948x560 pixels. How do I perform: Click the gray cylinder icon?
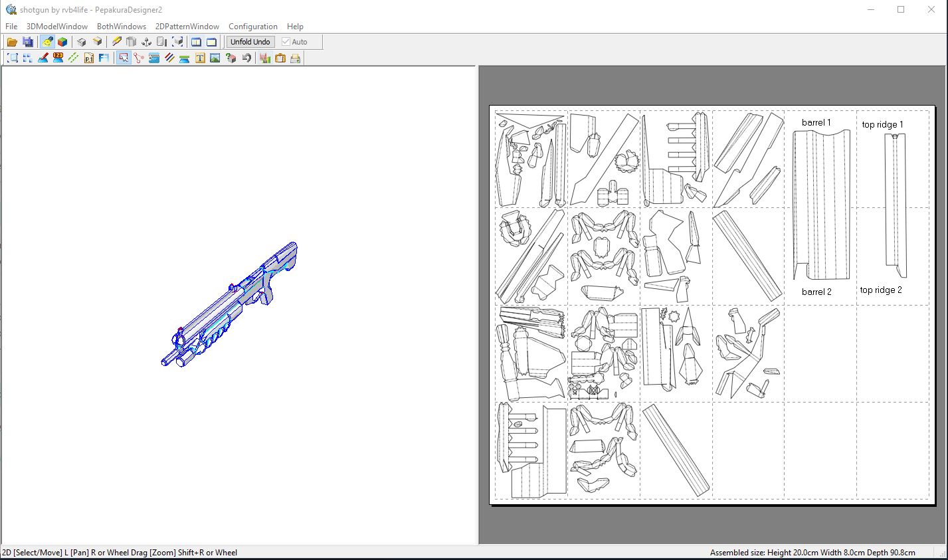pos(132,42)
